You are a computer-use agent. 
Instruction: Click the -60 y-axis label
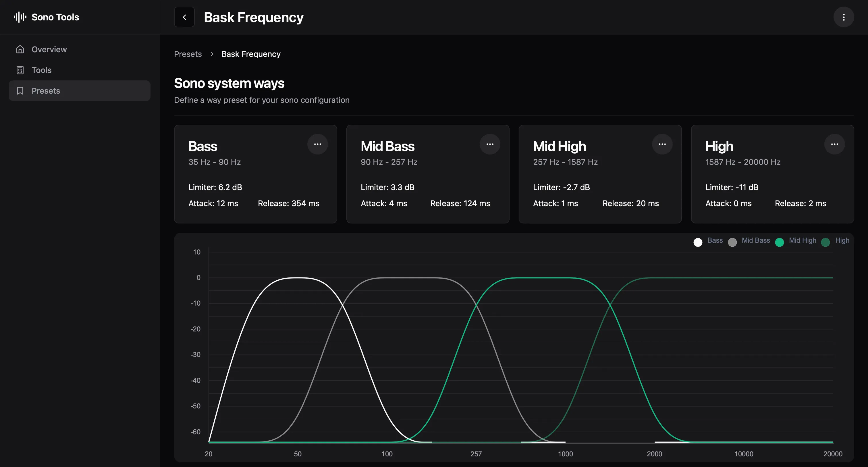(195, 432)
